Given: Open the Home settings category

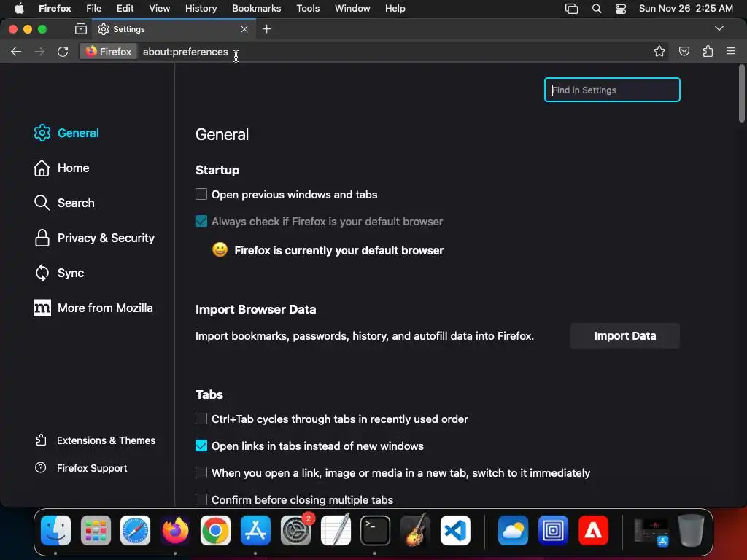Looking at the screenshot, I should point(61,168).
